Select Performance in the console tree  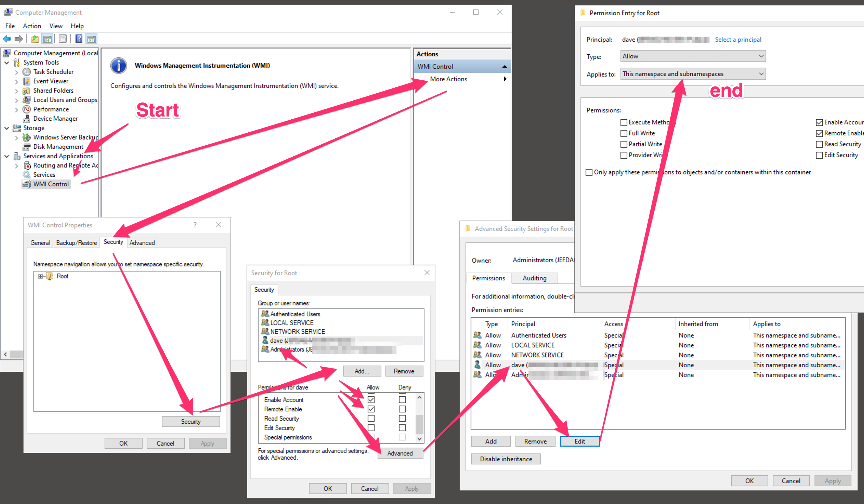pos(51,109)
